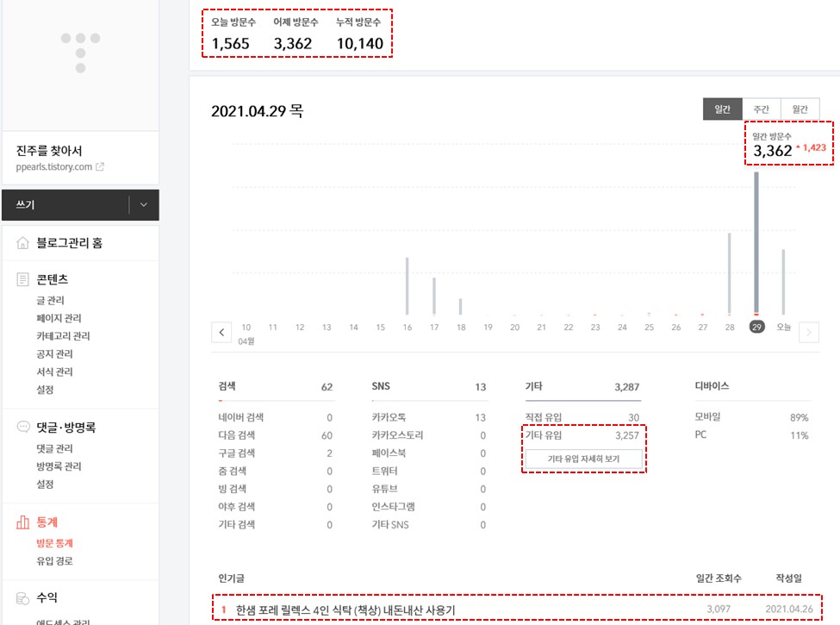Click the 직접 유입 row
The height and width of the screenshot is (625, 840).
click(582, 417)
